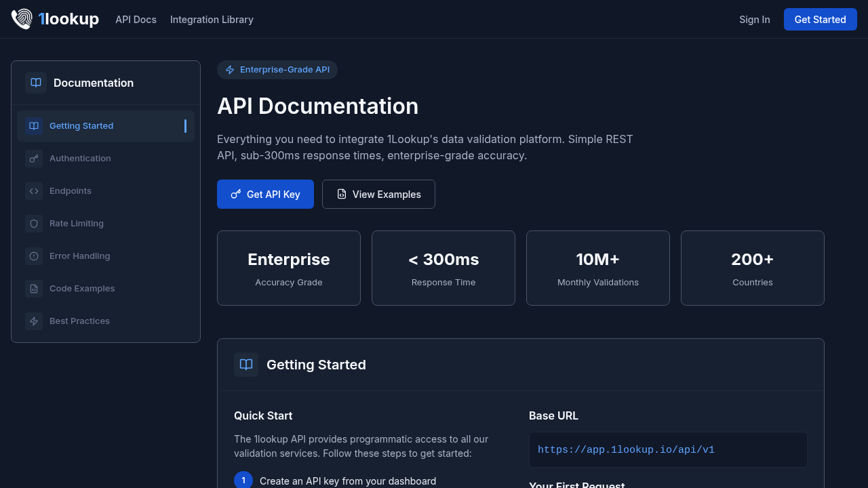
Task: Click the file icon inside the View Examples button
Action: pos(342,195)
